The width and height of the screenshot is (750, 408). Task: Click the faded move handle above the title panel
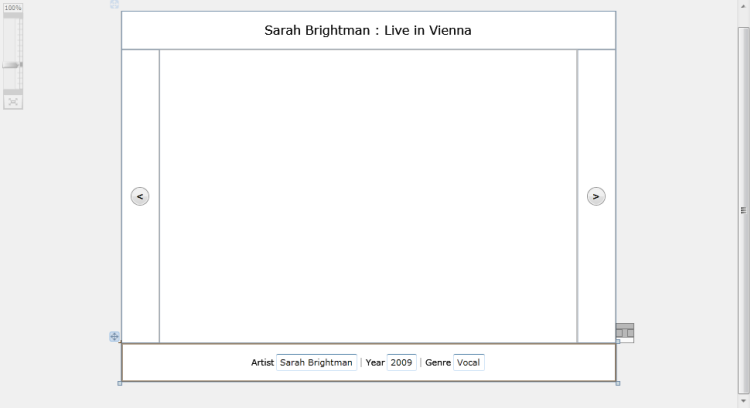coord(114,4)
